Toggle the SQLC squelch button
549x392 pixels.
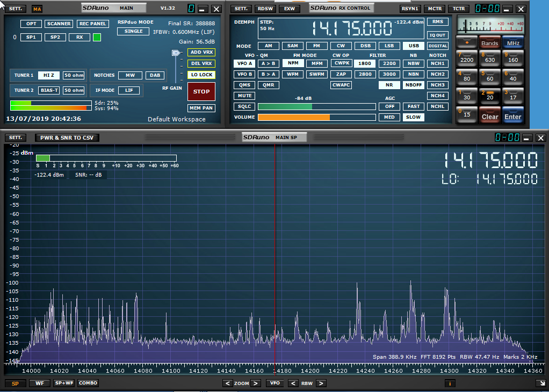244,106
